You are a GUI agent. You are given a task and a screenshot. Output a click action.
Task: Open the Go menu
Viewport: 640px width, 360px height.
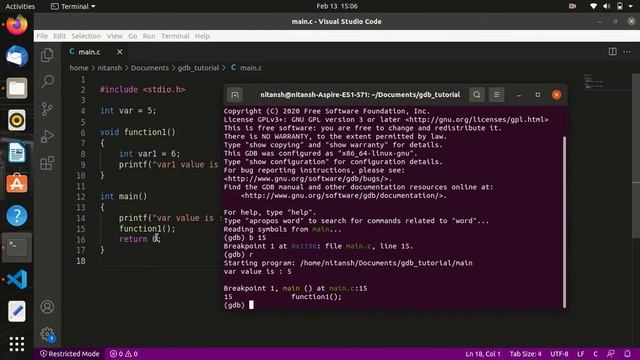coord(133,36)
